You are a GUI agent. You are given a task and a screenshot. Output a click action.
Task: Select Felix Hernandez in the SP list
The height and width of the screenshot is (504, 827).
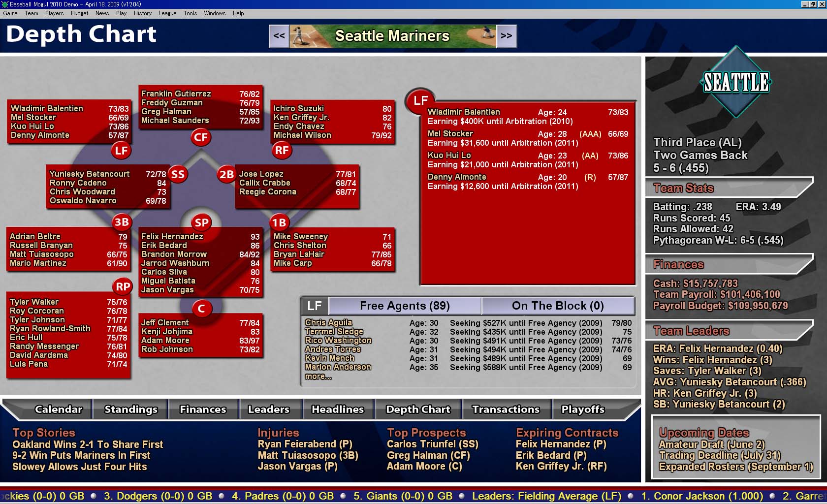(x=172, y=236)
